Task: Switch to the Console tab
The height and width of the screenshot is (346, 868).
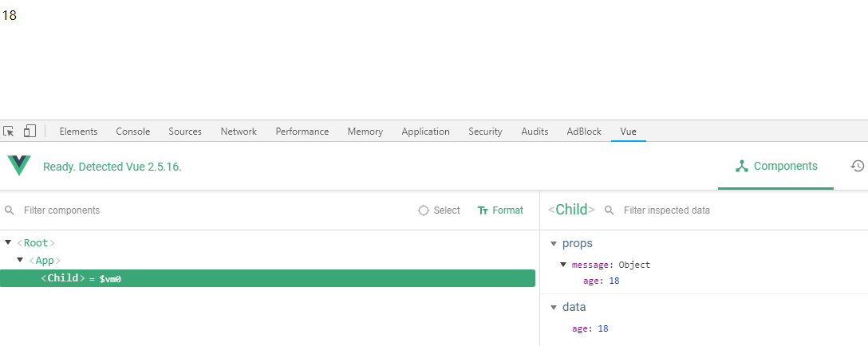Action: 133,132
